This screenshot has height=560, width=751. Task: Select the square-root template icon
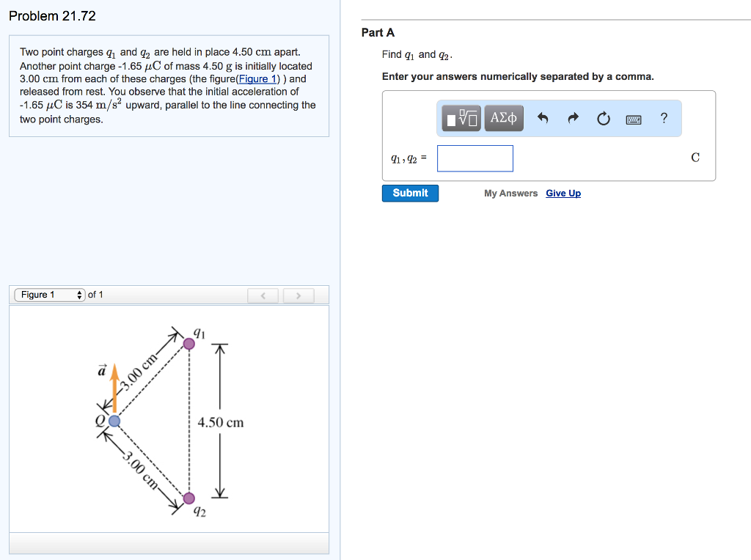[469, 117]
